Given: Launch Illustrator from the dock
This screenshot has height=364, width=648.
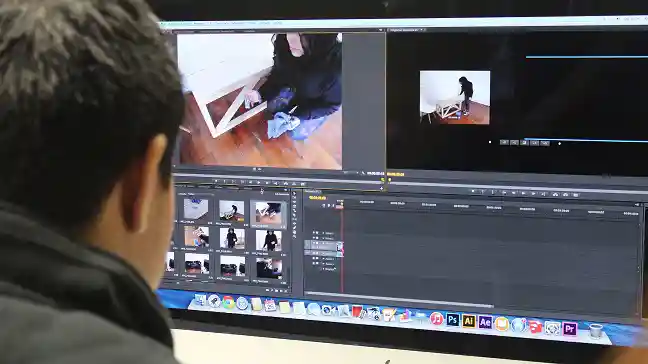Looking at the screenshot, I should point(469,321).
